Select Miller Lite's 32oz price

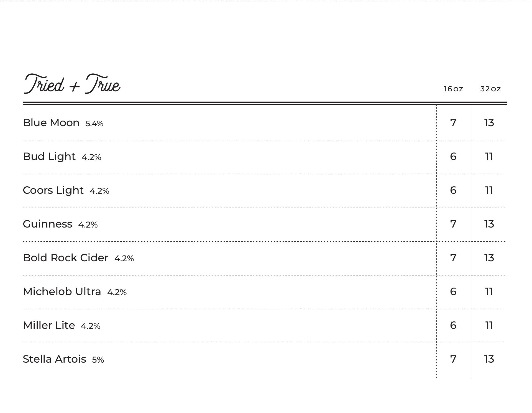click(489, 325)
